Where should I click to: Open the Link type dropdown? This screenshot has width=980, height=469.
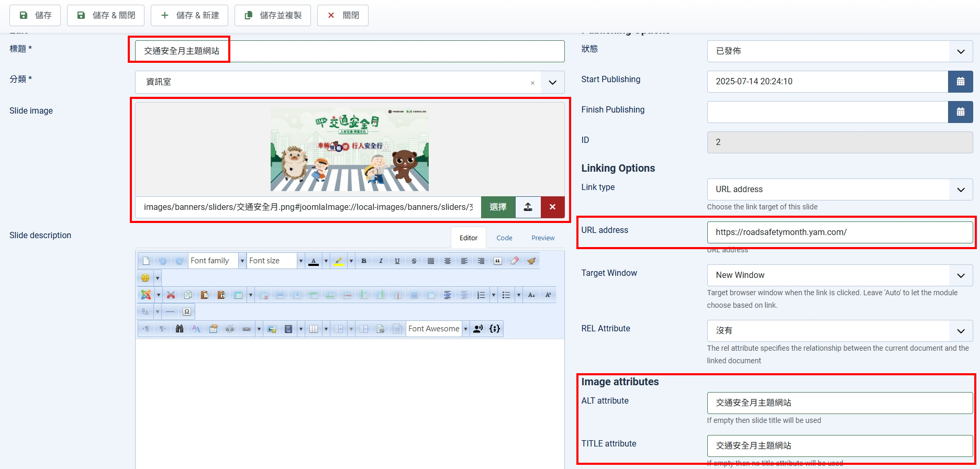coord(961,189)
